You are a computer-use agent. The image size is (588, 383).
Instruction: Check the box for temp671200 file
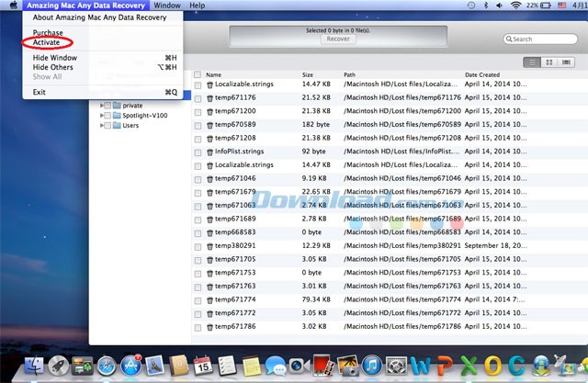point(198,111)
